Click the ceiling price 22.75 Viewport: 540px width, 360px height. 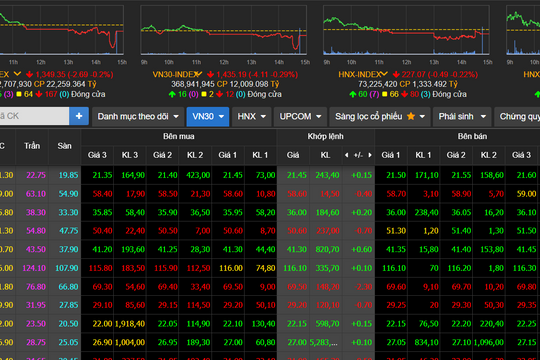pos(36,175)
